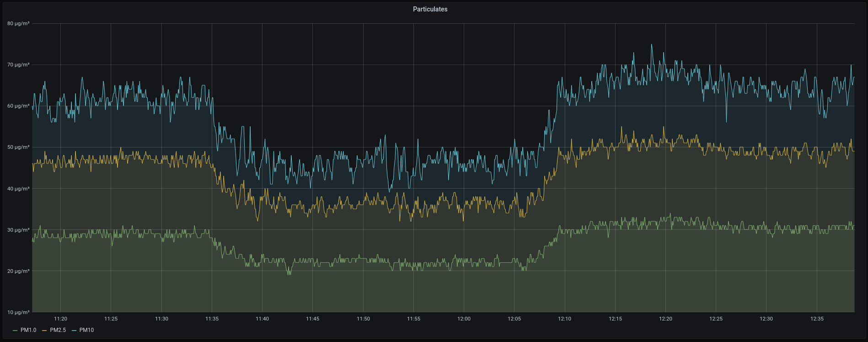Select the 12:10 time axis label
868x342 pixels.
coord(564,319)
